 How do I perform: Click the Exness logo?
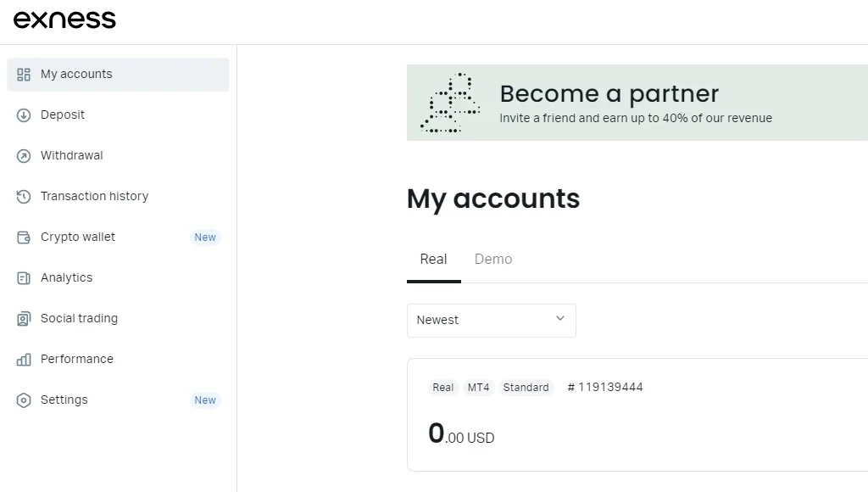click(64, 20)
